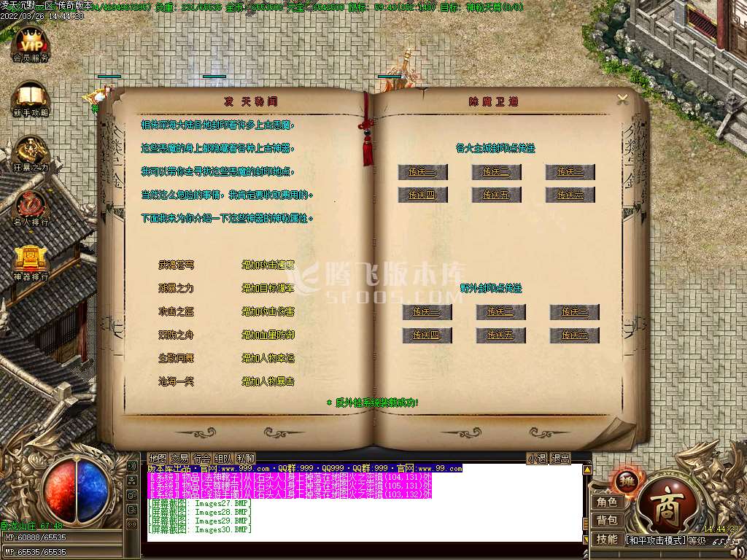Click 传送六 under 野外封印点传送

click(x=575, y=335)
